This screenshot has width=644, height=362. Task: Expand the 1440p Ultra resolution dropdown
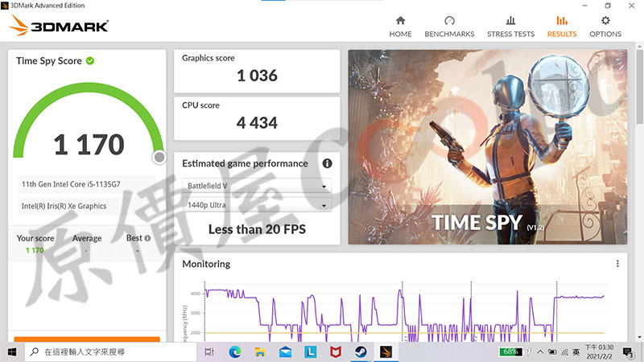tap(257, 205)
